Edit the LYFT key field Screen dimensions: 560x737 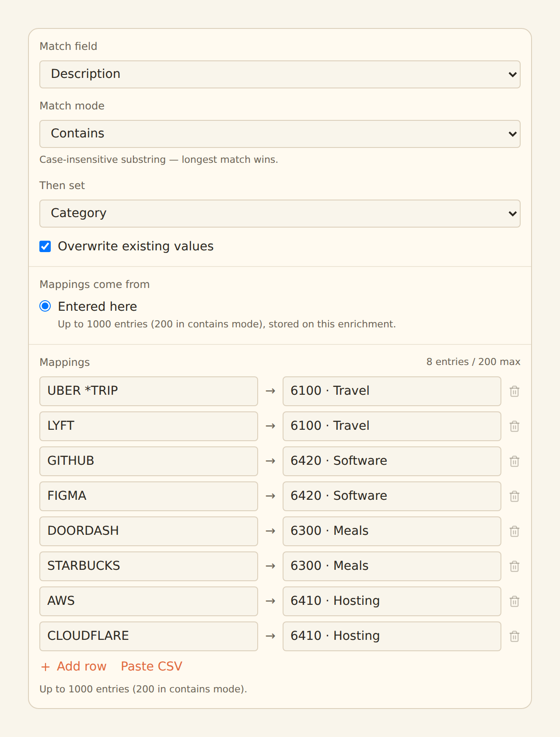click(x=149, y=426)
